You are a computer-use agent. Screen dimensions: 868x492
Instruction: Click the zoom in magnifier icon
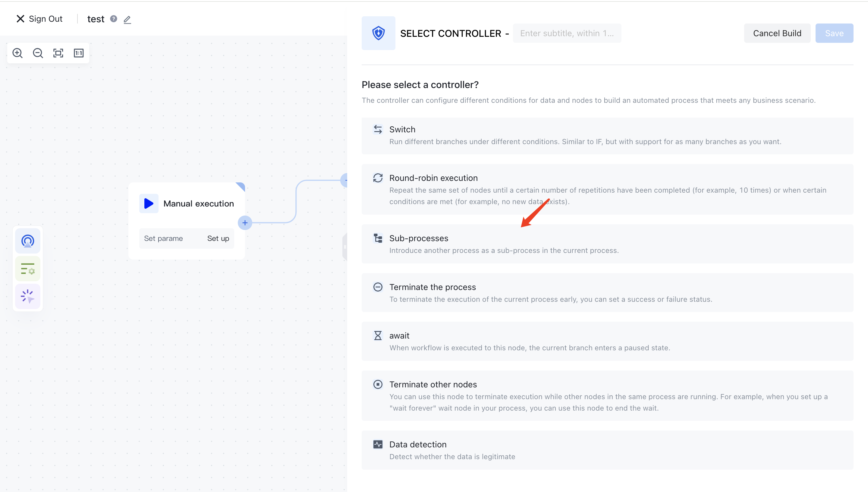click(17, 53)
